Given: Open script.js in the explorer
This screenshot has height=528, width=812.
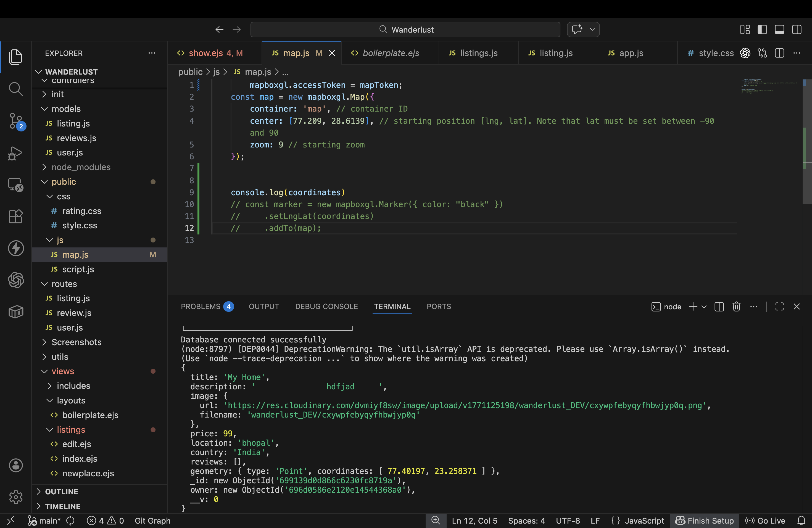Looking at the screenshot, I should tap(99, 270).
